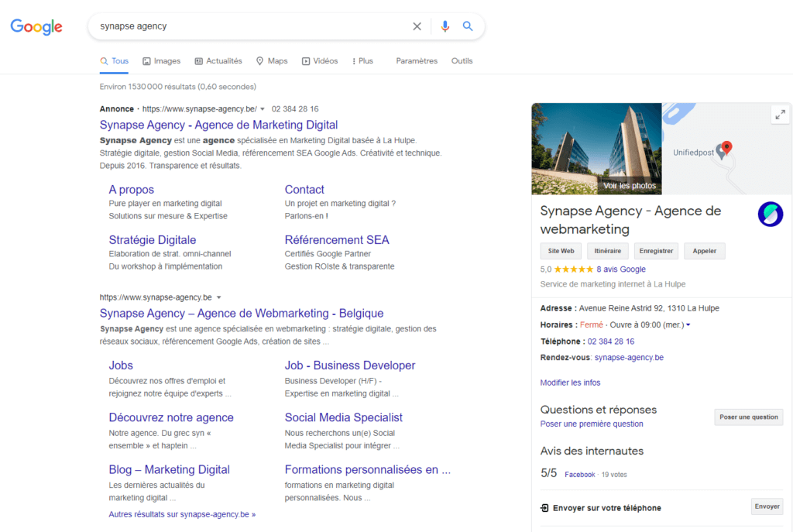The width and height of the screenshot is (793, 532).
Task: Open result Agence de Webmarketing - Belgique
Action: point(242,313)
